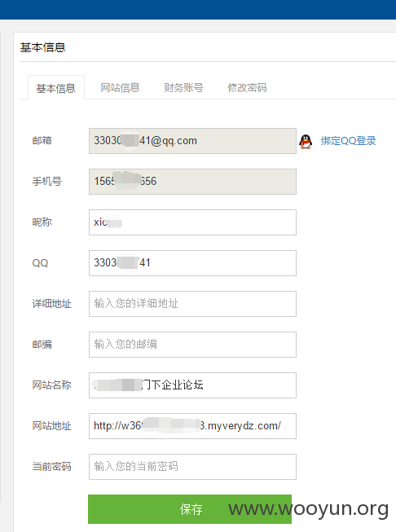
Task: Switch to the 财务账号 tab
Action: click(183, 88)
